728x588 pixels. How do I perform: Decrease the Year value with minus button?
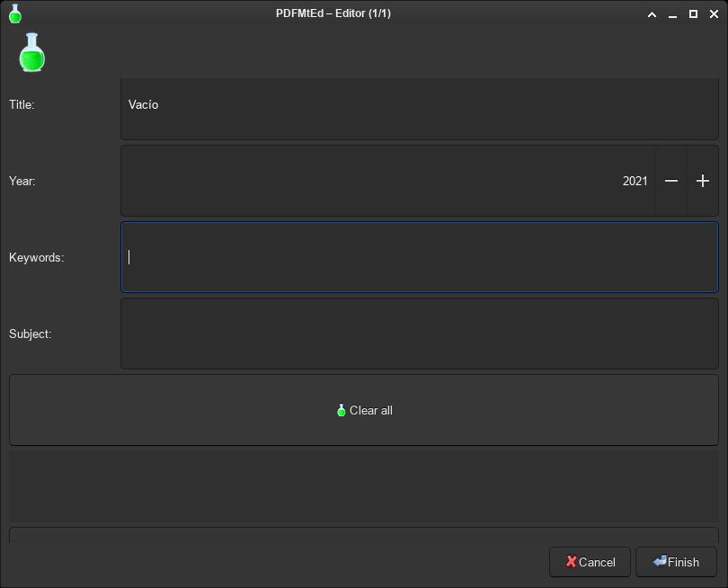pos(671,181)
